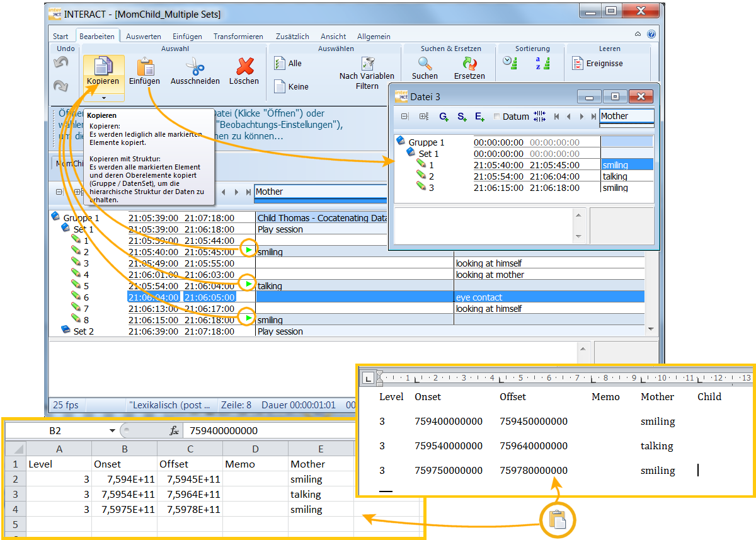Switch to the Ansicht tab
This screenshot has height=540, width=756.
pyautogui.click(x=333, y=37)
